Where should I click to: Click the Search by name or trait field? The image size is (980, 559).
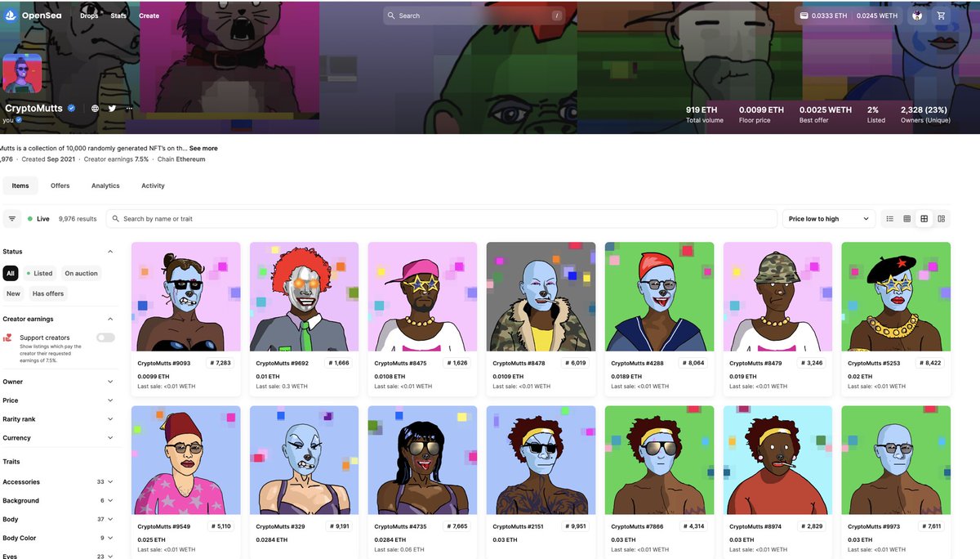(442, 219)
